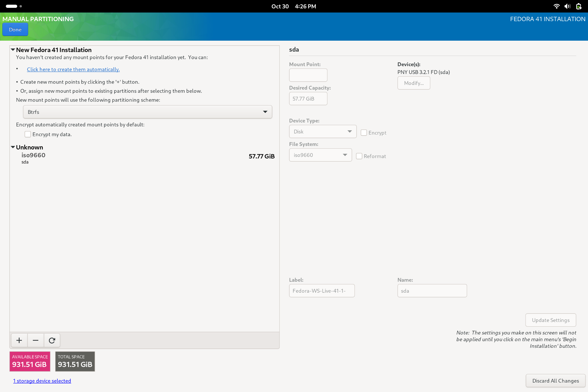Click the Done button
Screen dimensions: 588x392
tap(15, 29)
